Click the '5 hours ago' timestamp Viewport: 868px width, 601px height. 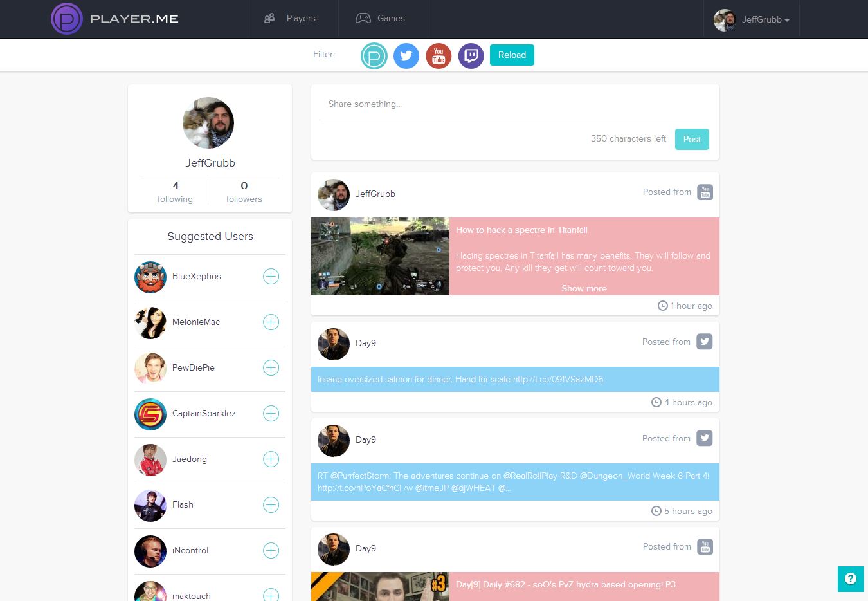pyautogui.click(x=682, y=511)
